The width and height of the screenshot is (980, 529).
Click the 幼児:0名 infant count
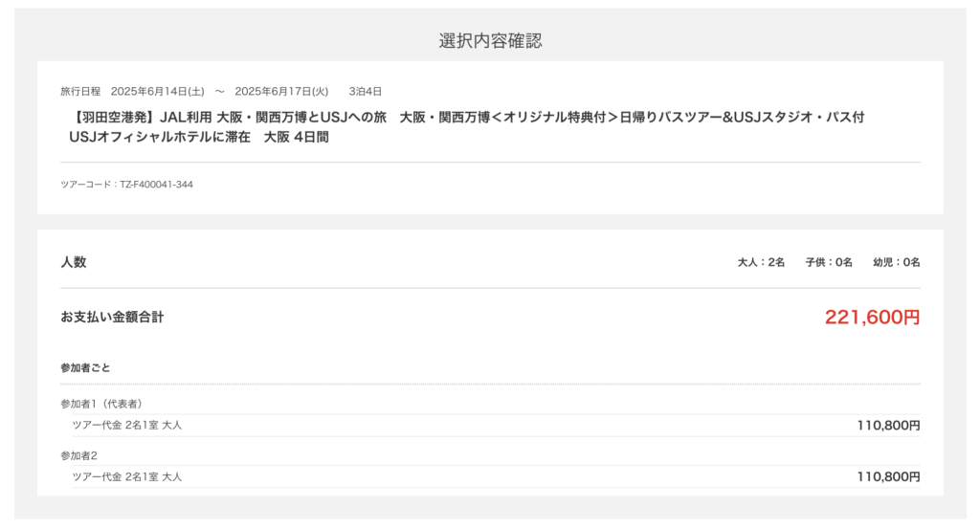coord(897,262)
